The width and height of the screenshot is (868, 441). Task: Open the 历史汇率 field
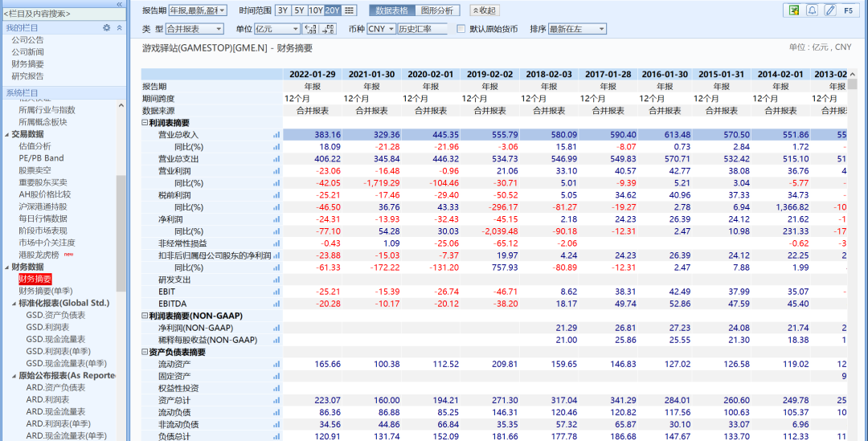[422, 29]
